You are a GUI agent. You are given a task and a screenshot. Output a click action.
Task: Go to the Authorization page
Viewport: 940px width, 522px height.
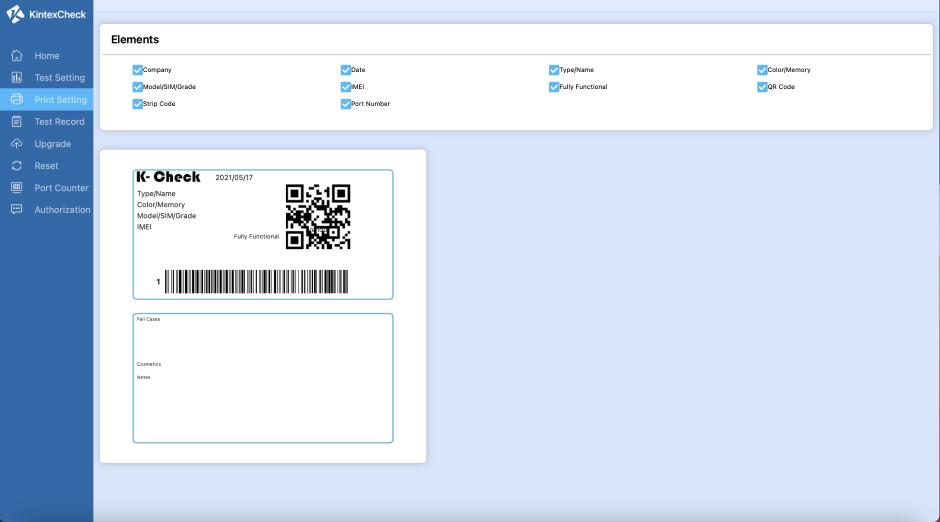pos(62,210)
